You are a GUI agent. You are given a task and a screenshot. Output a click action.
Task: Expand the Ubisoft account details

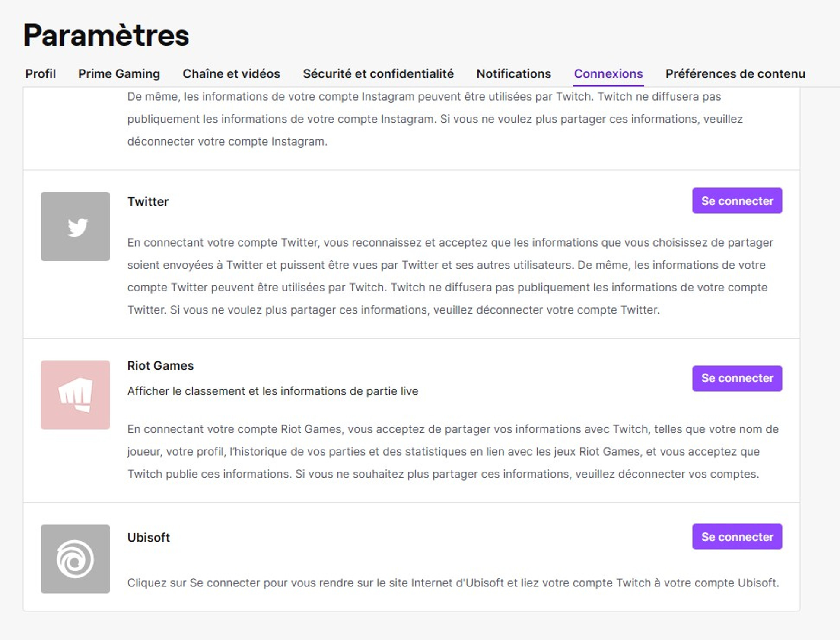point(147,537)
